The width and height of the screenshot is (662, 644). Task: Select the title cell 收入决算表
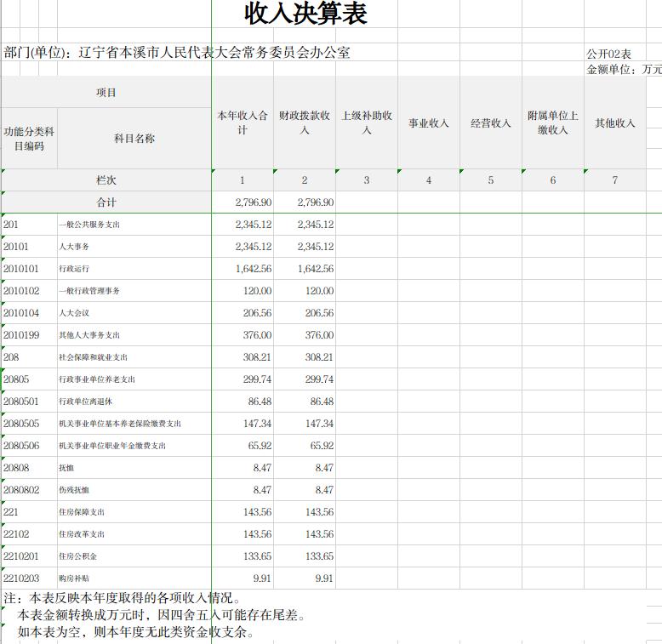305,14
